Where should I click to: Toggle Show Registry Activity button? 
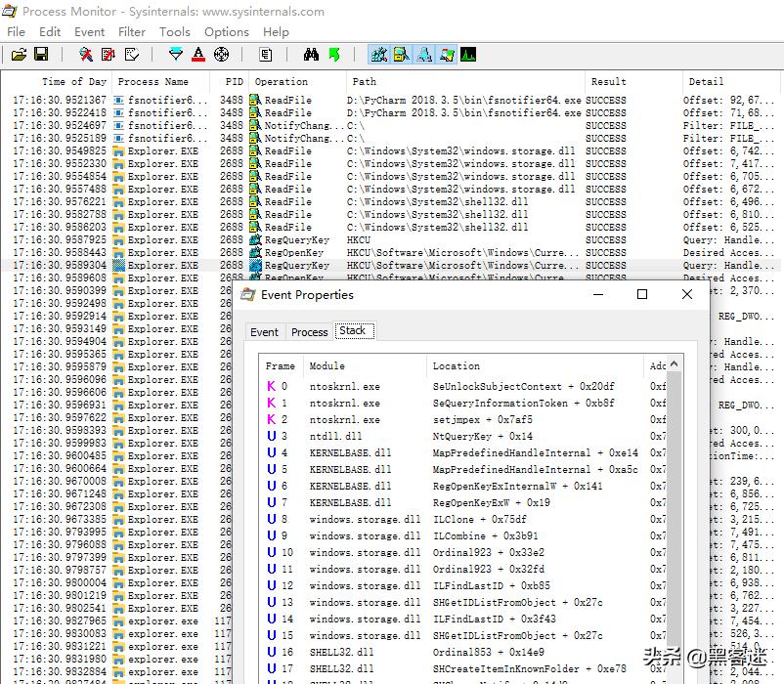[378, 55]
